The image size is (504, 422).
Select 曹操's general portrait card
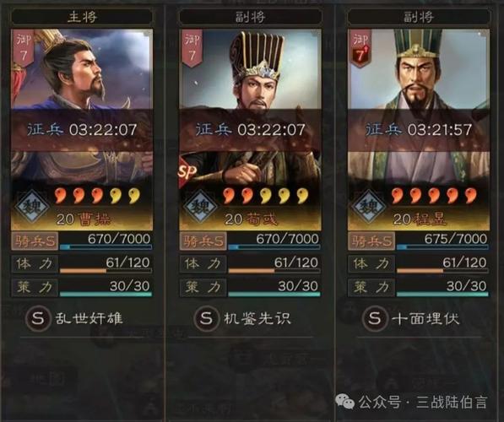(82, 129)
